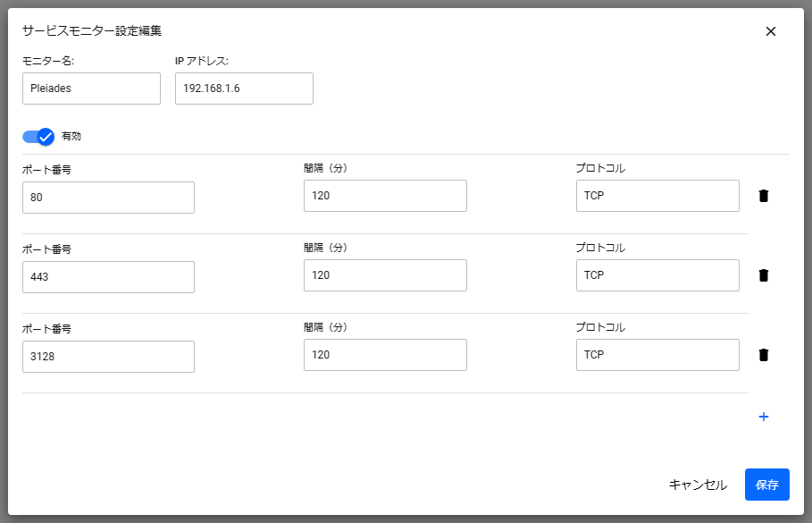Delete the port 3128 row
Image resolution: width=812 pixels, height=523 pixels.
pos(763,355)
